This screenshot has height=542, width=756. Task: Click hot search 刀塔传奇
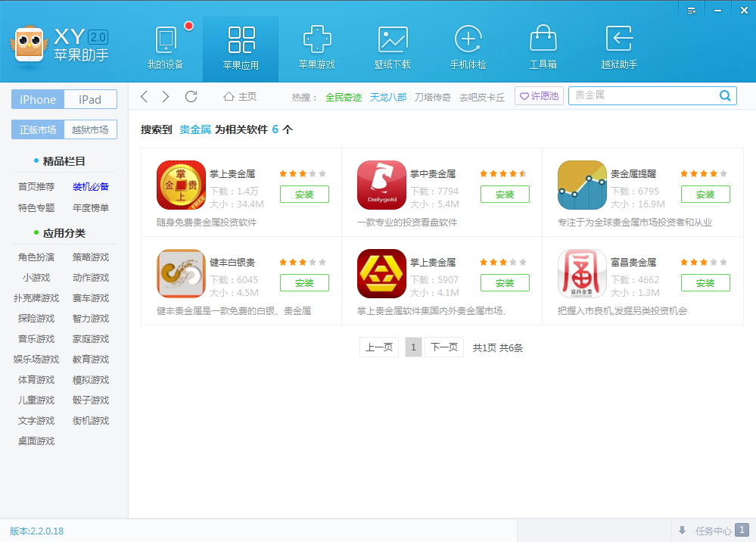pos(432,98)
